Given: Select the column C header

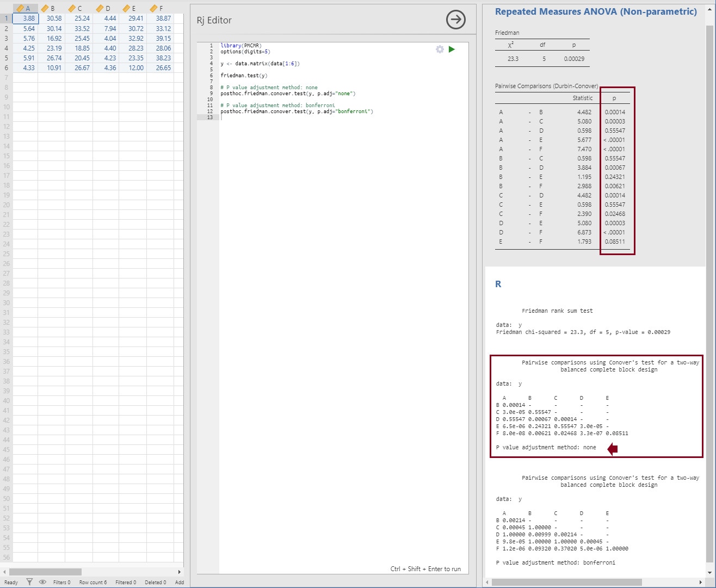Looking at the screenshot, I should coord(78,8).
